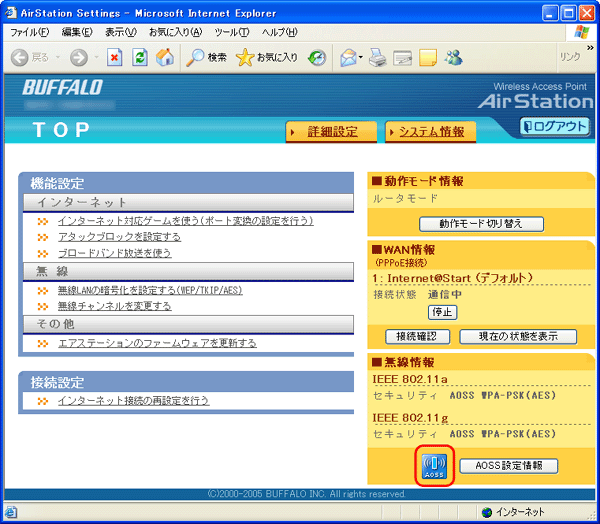Click the AOSS設定情報 button
Image resolution: width=600 pixels, height=524 pixels.
(508, 465)
